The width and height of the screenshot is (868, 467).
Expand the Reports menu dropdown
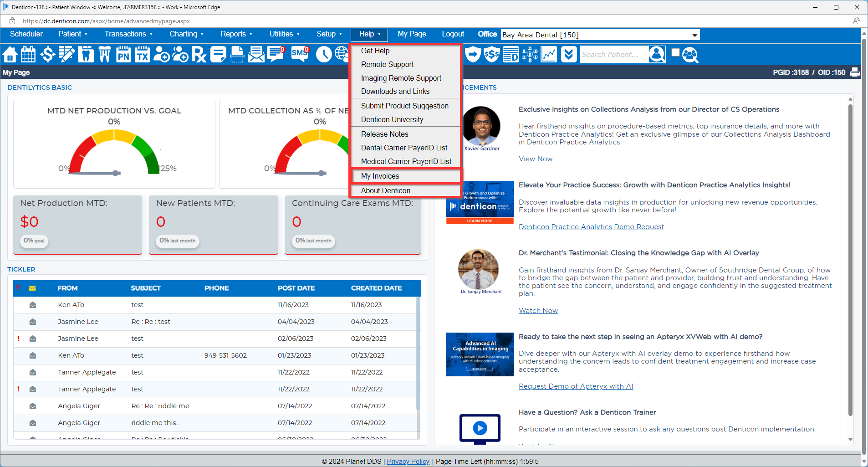click(x=236, y=34)
